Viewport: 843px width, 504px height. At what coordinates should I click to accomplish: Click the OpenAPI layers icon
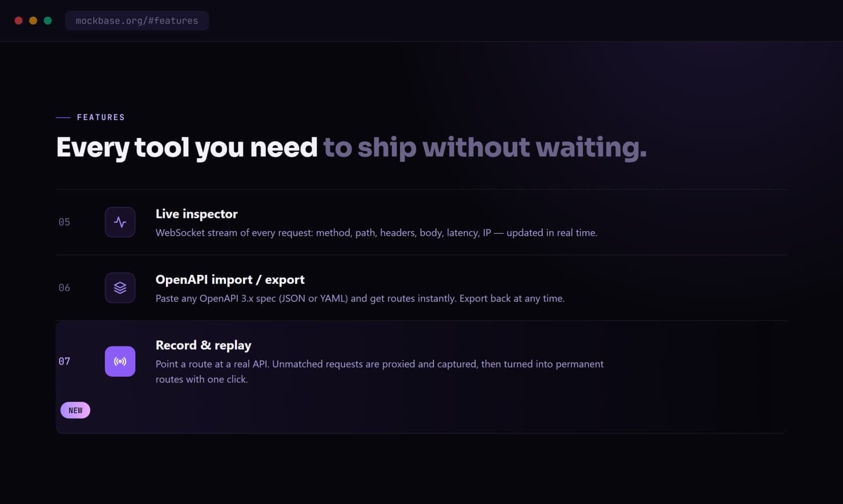[x=120, y=288]
